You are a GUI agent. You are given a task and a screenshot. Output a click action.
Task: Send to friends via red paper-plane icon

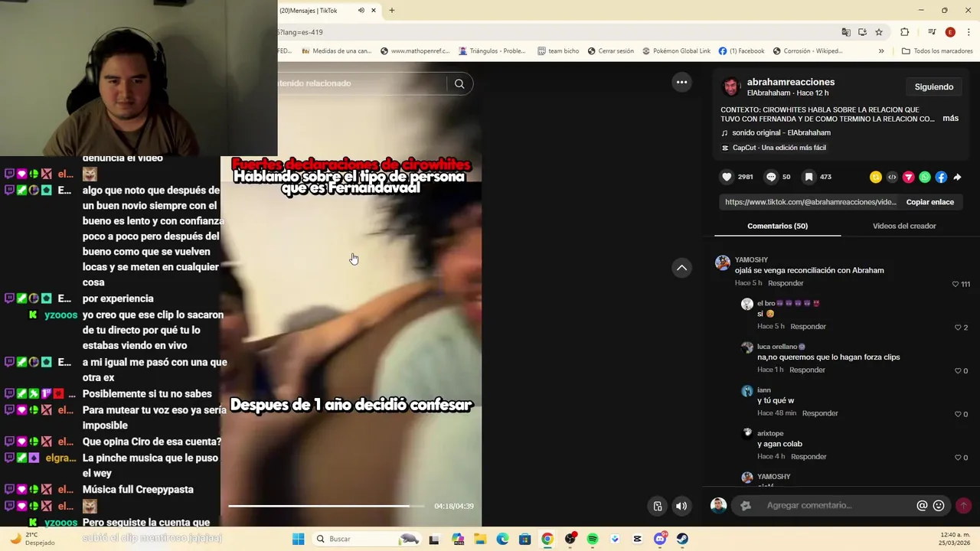coord(909,177)
